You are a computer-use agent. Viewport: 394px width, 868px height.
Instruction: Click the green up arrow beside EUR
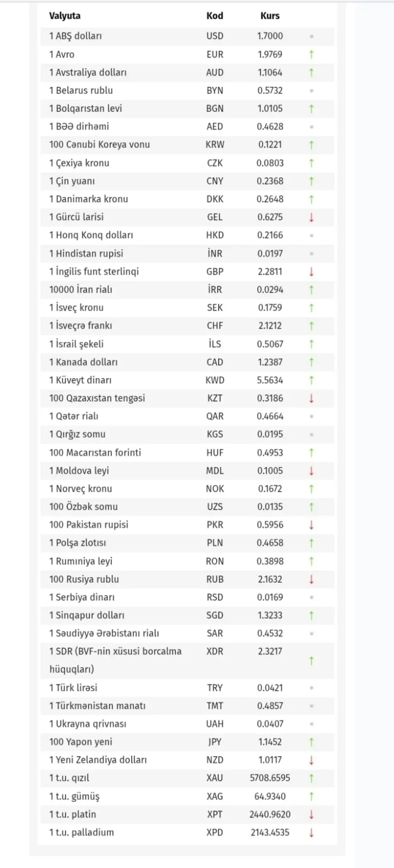tap(311, 55)
